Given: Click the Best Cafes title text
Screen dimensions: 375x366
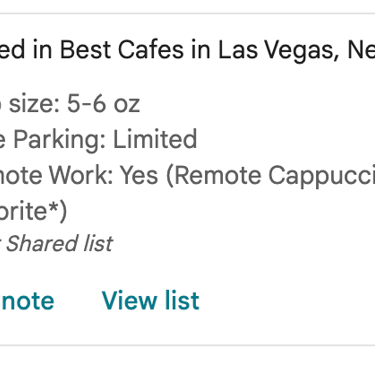Looking at the screenshot, I should pos(122,49).
